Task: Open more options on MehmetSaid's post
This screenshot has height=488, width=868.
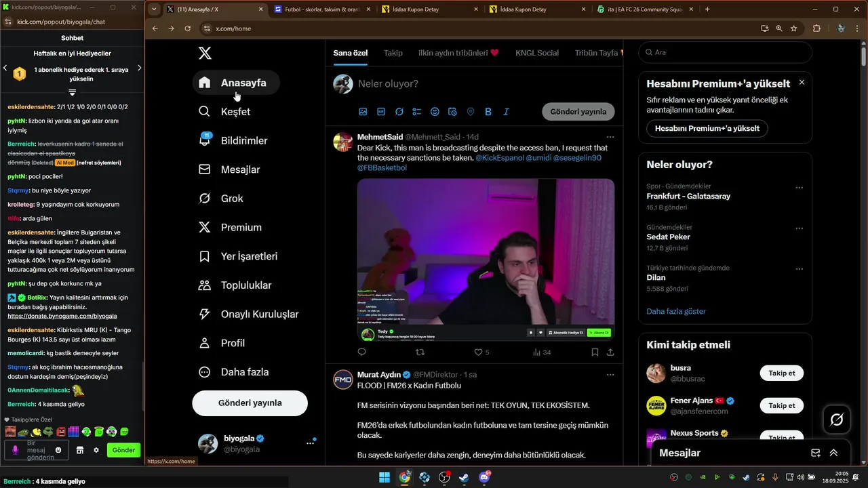Action: 610,137
